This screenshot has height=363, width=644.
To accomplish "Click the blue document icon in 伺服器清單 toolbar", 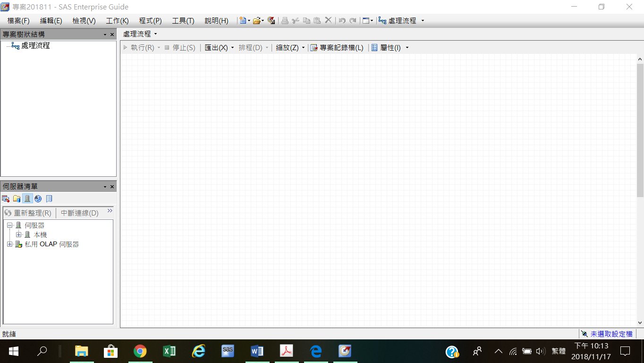I will (x=49, y=199).
